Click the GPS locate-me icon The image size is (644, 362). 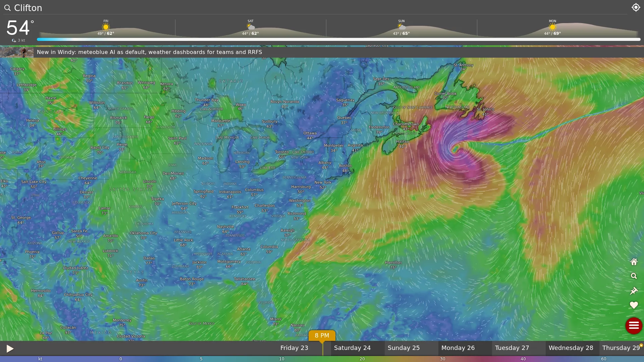636,7
